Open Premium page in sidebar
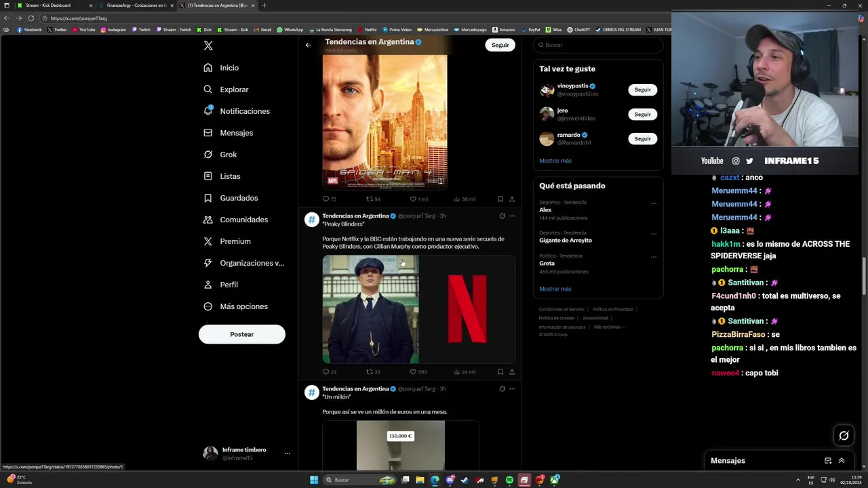Viewport: 868px width, 488px height. [x=227, y=241]
